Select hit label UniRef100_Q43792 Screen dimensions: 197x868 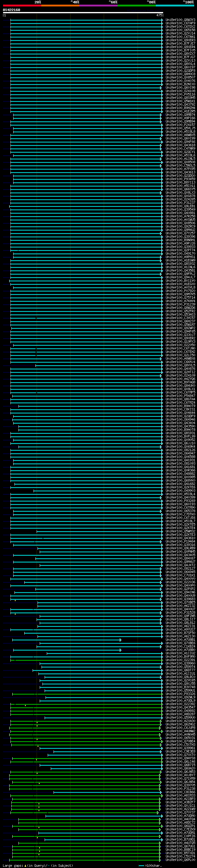tap(180, 104)
